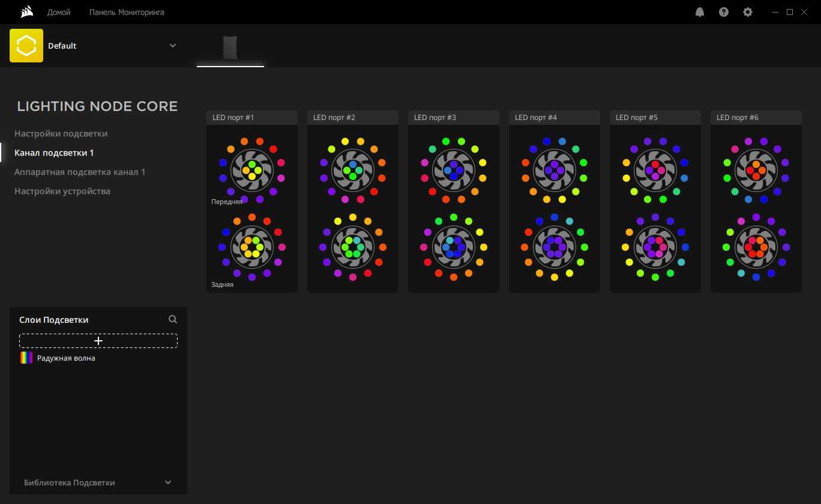The image size is (821, 504).
Task: Expand the Default profile dropdown arrow
Action: [x=173, y=46]
